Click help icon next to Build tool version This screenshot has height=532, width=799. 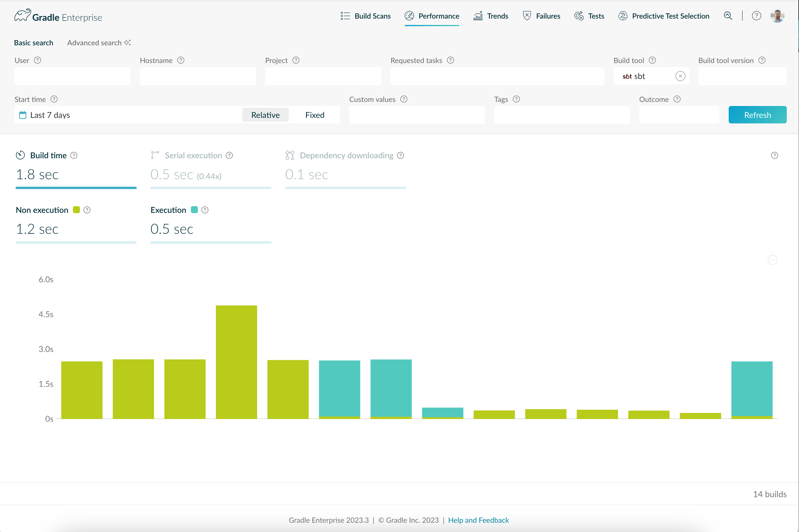tap(762, 60)
